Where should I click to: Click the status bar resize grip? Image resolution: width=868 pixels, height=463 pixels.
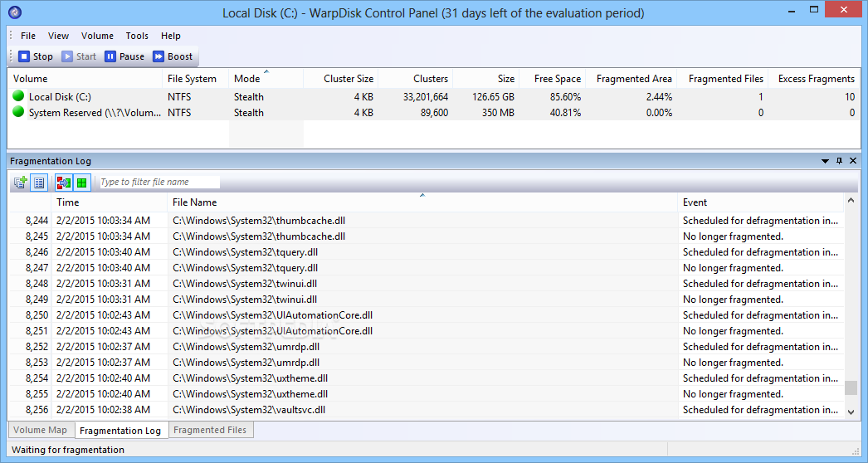(x=856, y=451)
